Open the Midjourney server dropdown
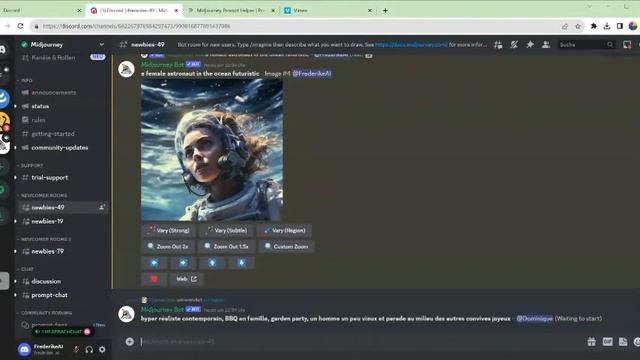 (x=101, y=44)
